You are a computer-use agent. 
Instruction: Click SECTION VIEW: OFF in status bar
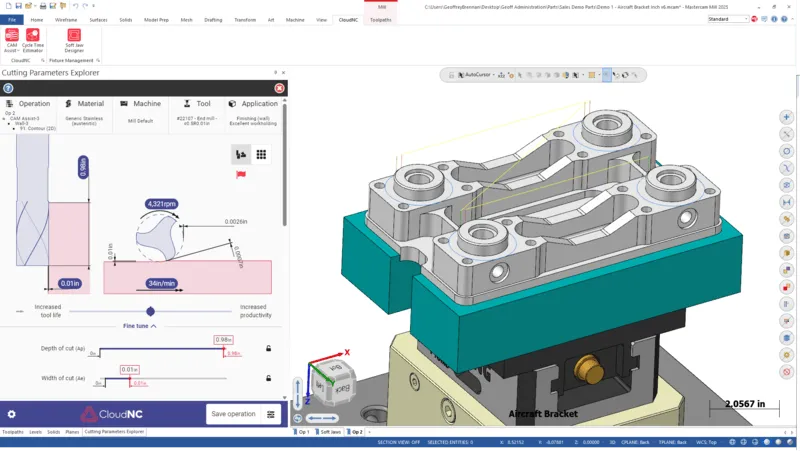[398, 442]
